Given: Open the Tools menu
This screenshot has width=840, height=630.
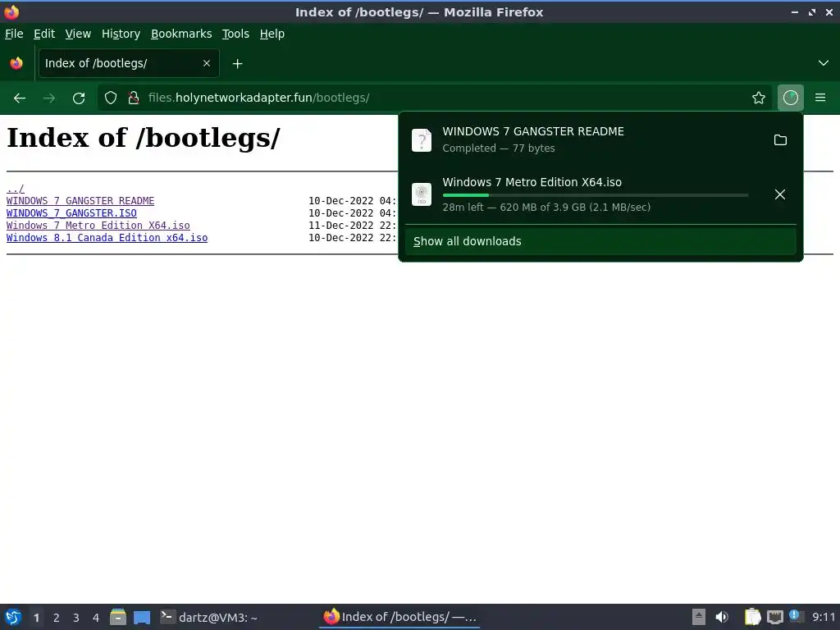Looking at the screenshot, I should tap(235, 34).
